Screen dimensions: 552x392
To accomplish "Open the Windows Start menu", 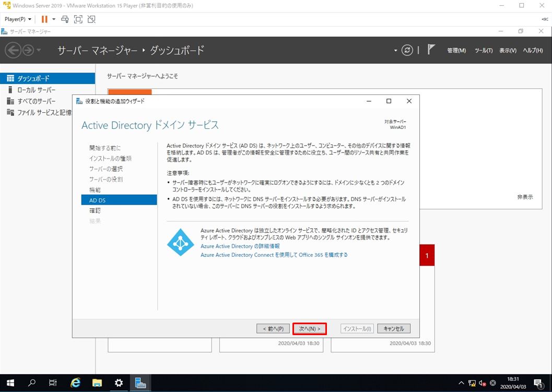I will tap(10, 383).
